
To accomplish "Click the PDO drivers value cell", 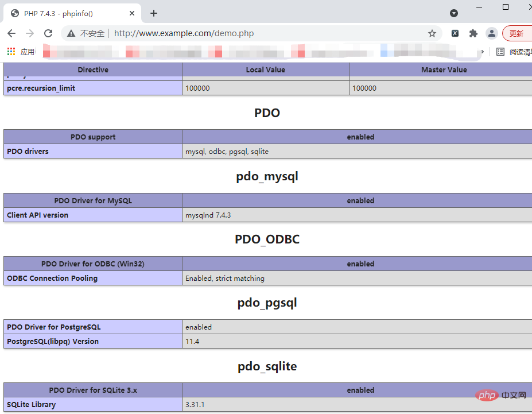I will 356,152.
